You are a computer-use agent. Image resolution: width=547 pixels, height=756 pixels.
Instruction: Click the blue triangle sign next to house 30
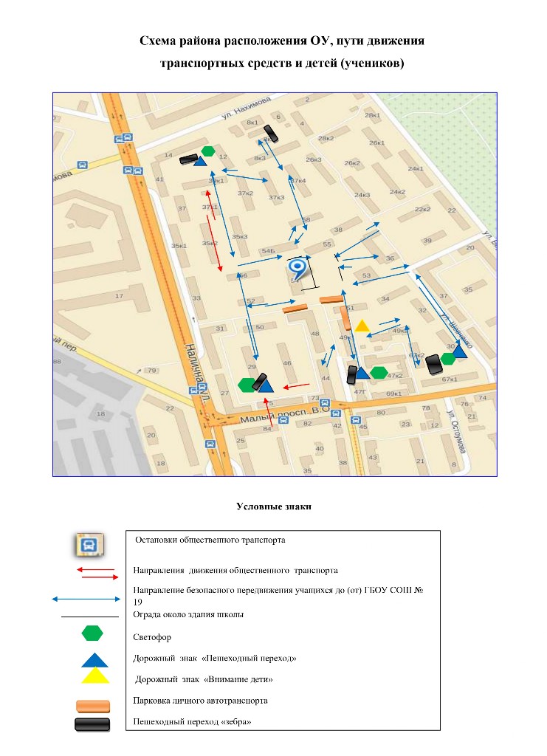click(x=460, y=351)
